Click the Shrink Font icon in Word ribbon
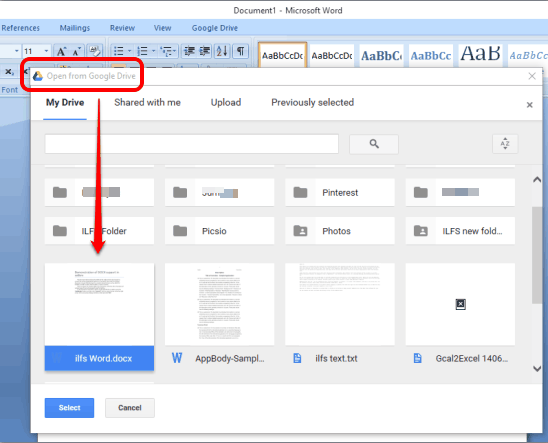The height and width of the screenshot is (443, 548). [77, 52]
